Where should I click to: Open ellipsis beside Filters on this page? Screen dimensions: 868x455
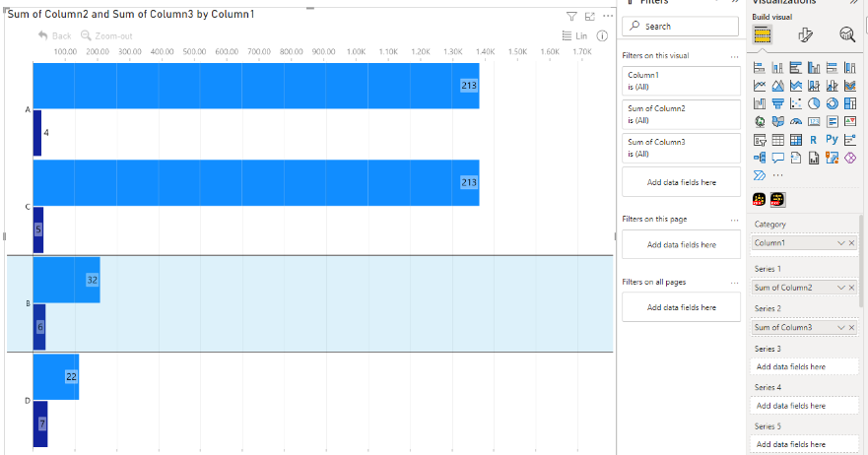point(734,220)
